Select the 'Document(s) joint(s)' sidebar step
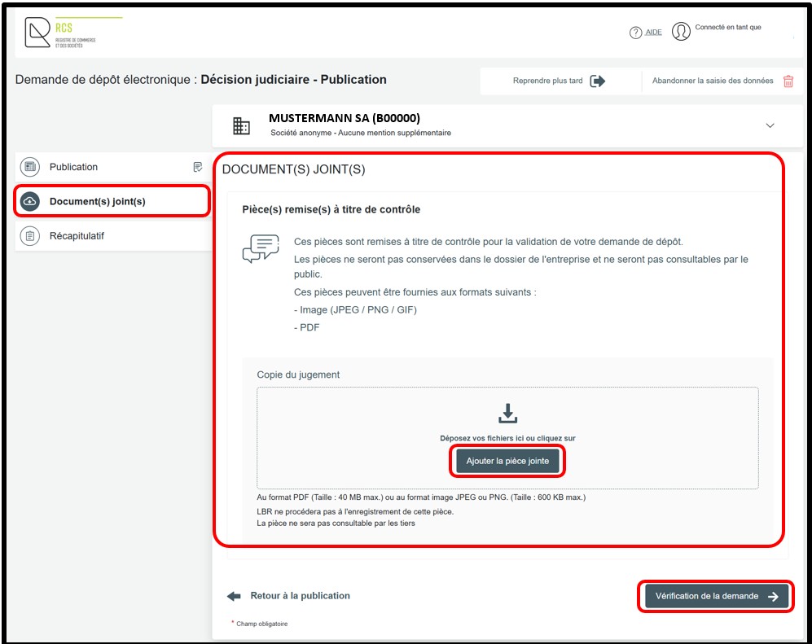This screenshot has height=644, width=812. tap(97, 201)
